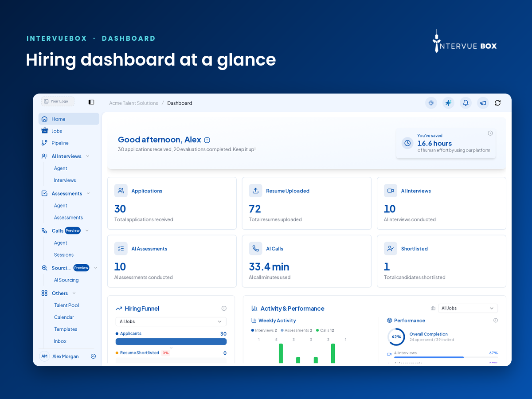The image size is (532, 399).
Task: Click the Applicants funnel progress bar
Action: [x=171, y=342]
